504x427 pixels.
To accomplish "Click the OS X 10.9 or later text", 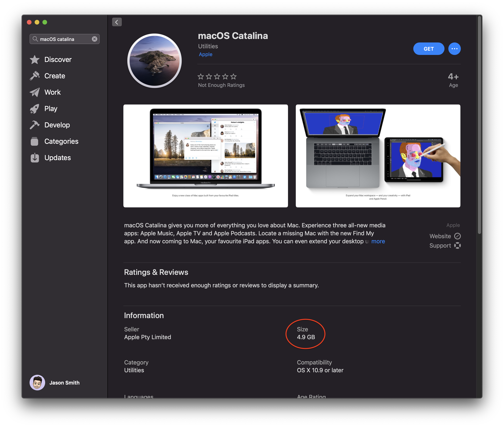I will click(x=320, y=370).
